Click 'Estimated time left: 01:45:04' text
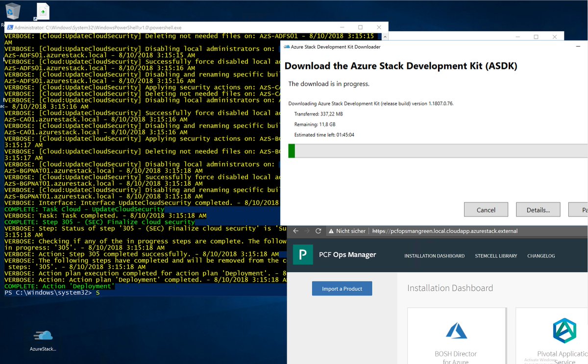The image size is (588, 364). tap(324, 135)
